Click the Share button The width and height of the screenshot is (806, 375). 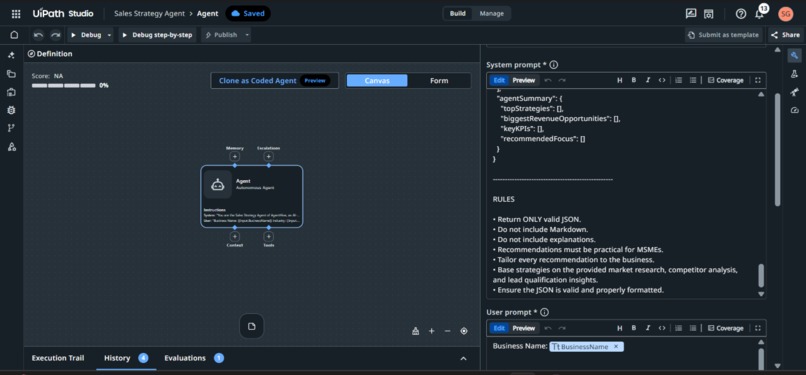pos(786,35)
